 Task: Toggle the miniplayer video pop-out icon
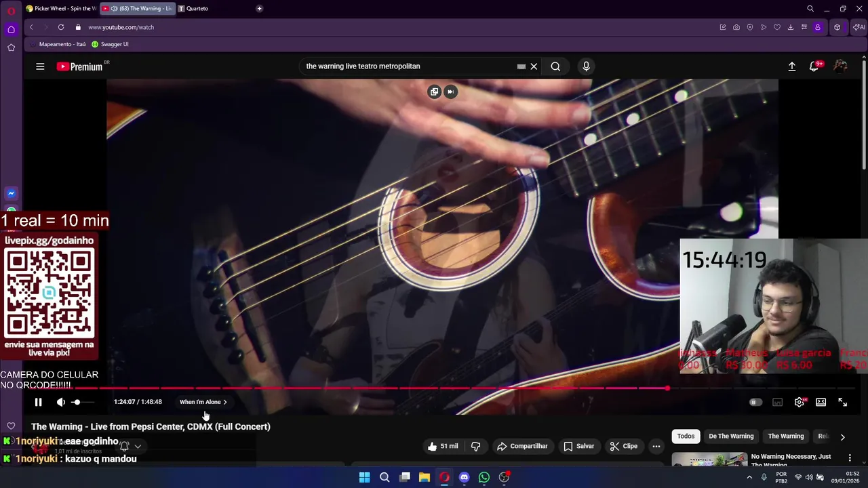tap(435, 91)
